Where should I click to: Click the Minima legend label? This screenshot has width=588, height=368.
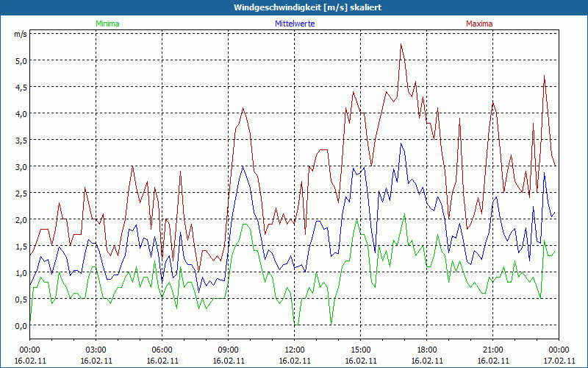click(x=107, y=24)
